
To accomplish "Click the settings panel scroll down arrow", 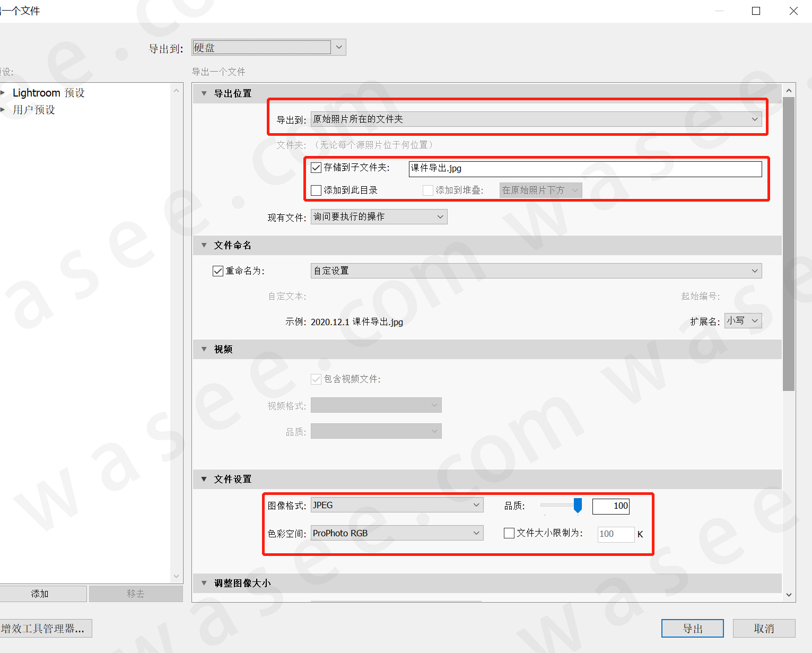I will coord(789,595).
